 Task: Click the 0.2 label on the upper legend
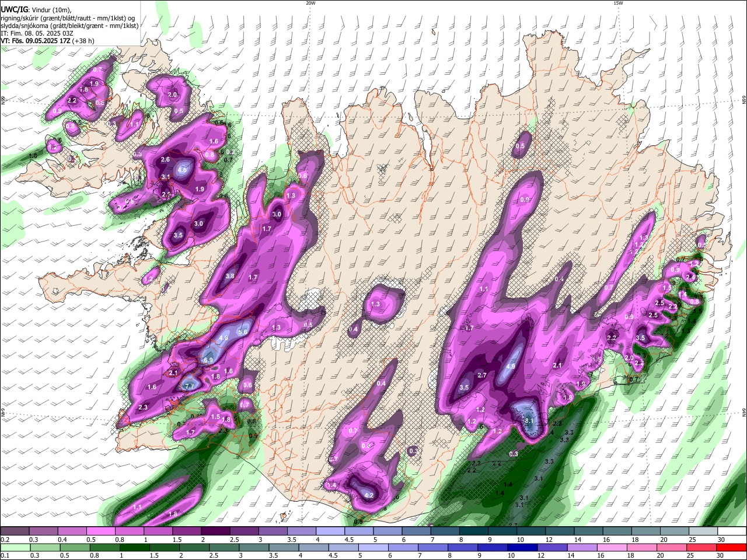click(x=5, y=540)
